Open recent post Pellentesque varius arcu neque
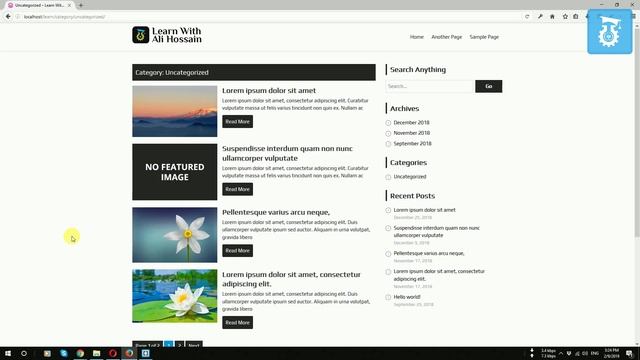The width and height of the screenshot is (640, 360). [x=429, y=253]
